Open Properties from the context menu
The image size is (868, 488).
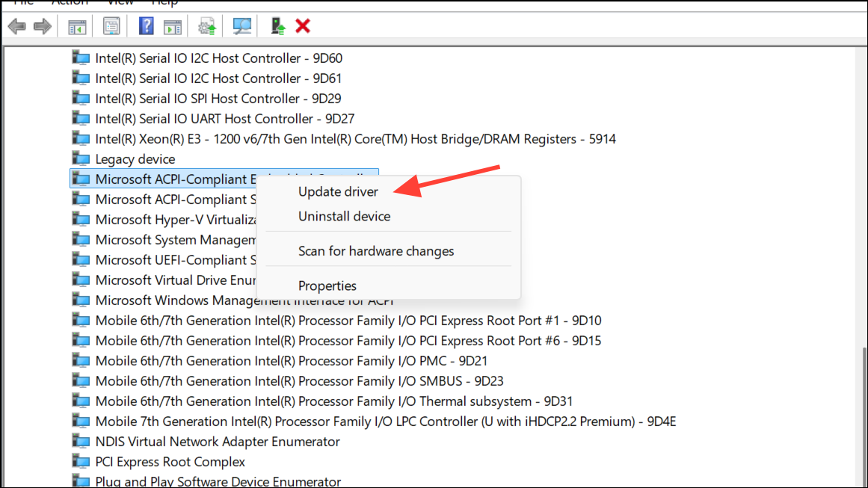click(327, 286)
